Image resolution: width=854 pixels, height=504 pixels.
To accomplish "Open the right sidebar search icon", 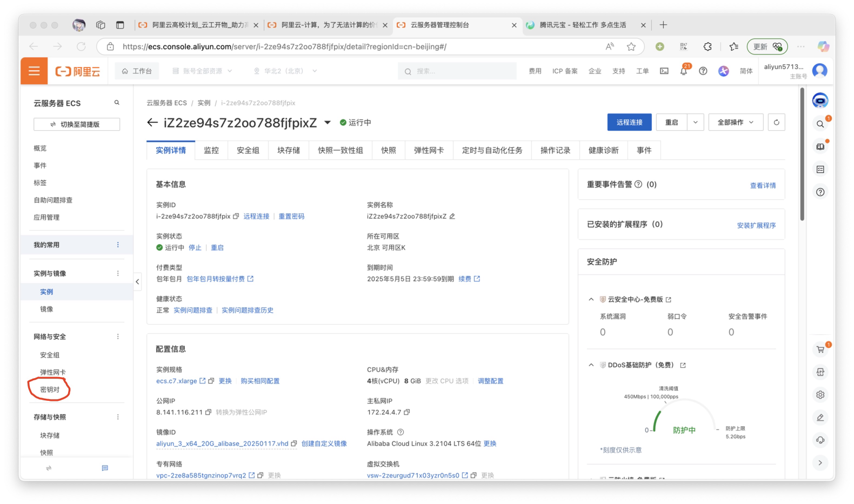I will (x=820, y=124).
